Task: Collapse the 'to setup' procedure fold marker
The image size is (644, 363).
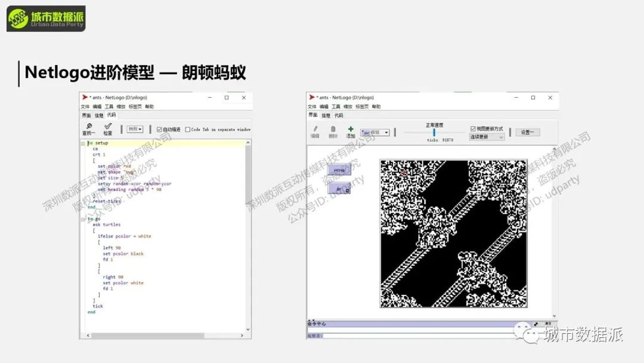Action: (82, 143)
